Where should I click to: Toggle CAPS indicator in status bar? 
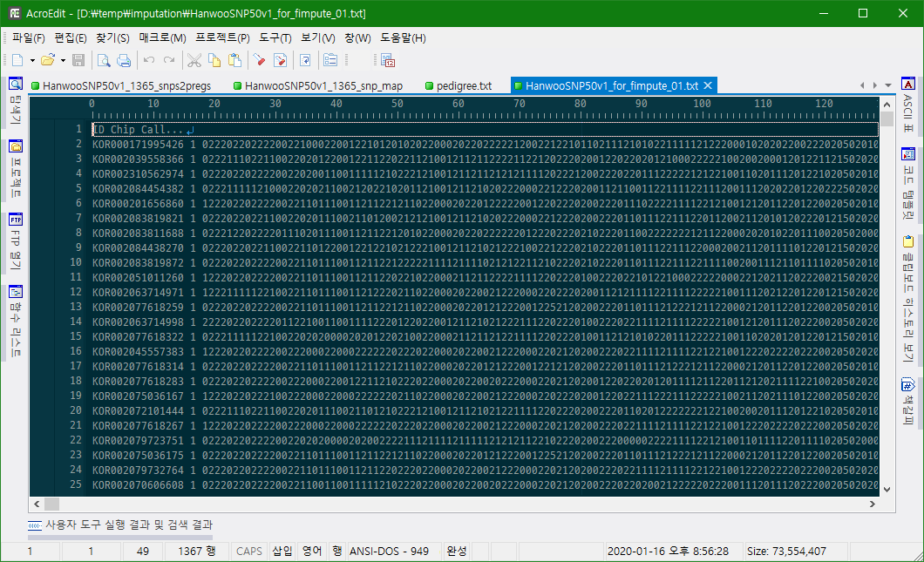point(248,552)
